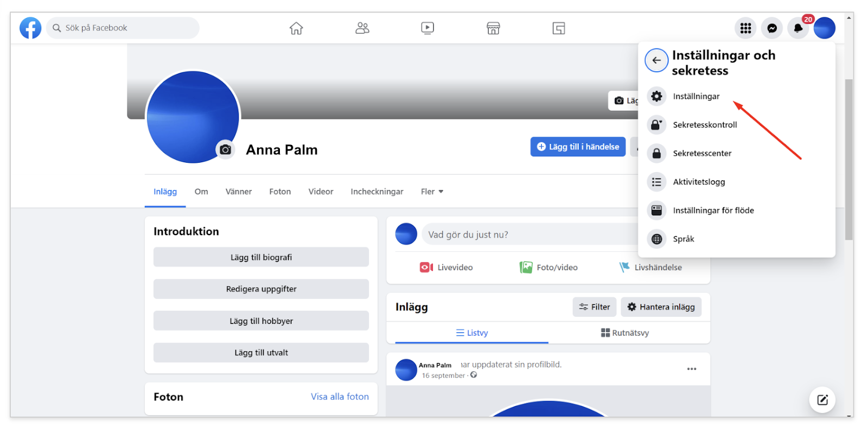This screenshot has width=868, height=433.
Task: Click the Foto/video option
Action: (x=548, y=268)
